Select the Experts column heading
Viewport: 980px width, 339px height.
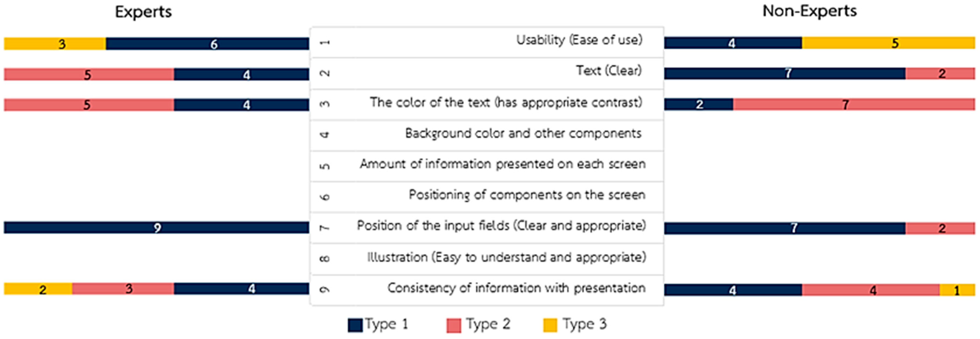point(143,12)
